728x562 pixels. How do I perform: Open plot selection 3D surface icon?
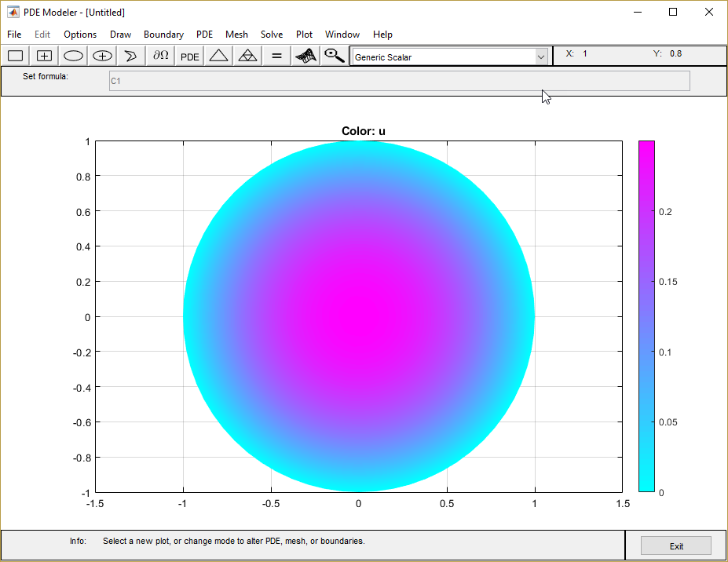[x=305, y=57]
